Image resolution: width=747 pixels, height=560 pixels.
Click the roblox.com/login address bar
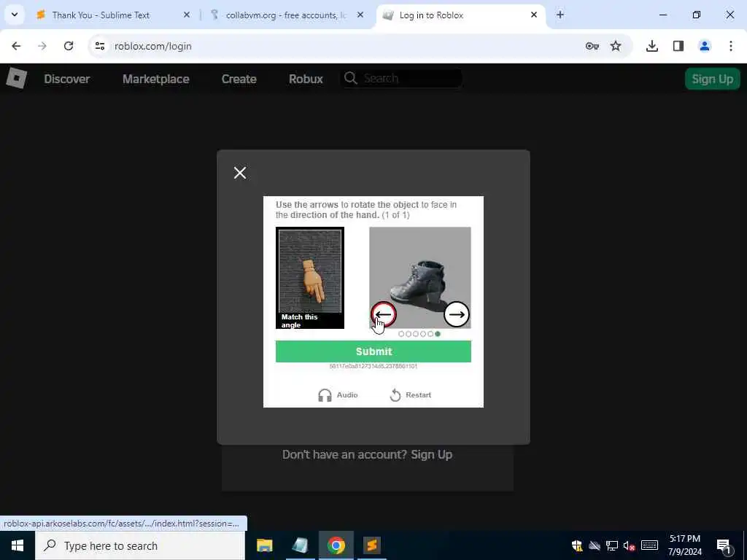[x=333, y=46]
